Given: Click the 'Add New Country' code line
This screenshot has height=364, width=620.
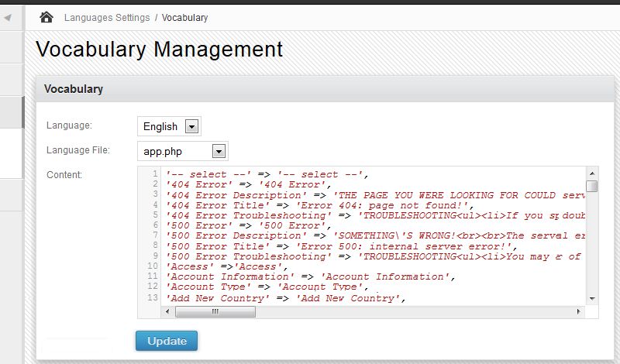Looking at the screenshot, I should [287, 298].
